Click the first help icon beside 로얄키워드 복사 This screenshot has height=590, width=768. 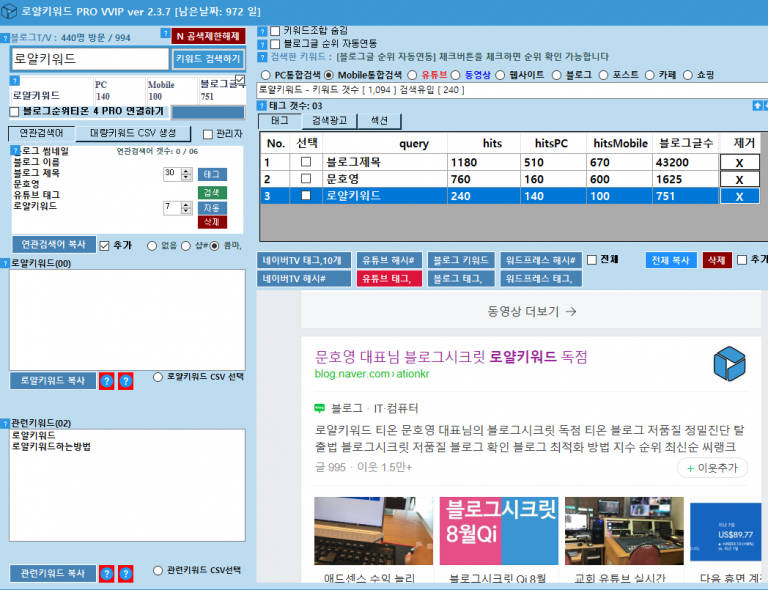pos(106,381)
